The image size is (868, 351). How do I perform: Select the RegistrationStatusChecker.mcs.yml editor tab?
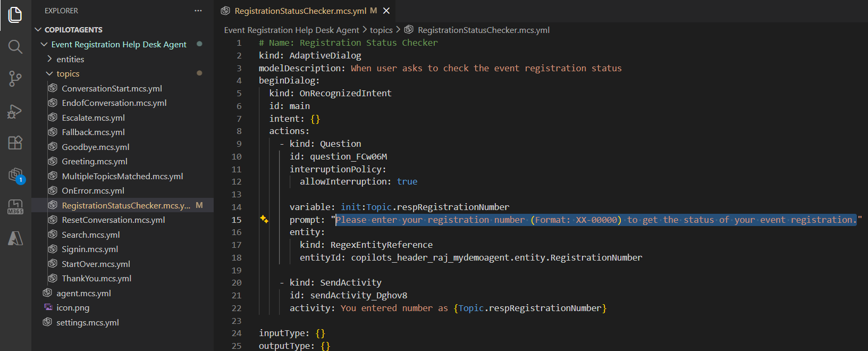(300, 11)
